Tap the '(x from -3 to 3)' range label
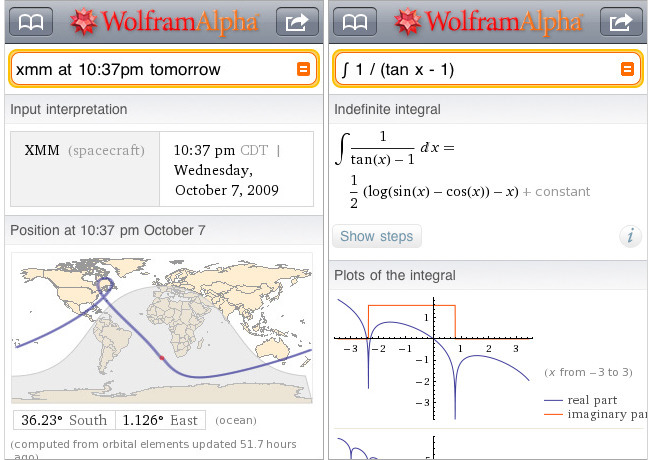650x460 pixels. coord(588,372)
